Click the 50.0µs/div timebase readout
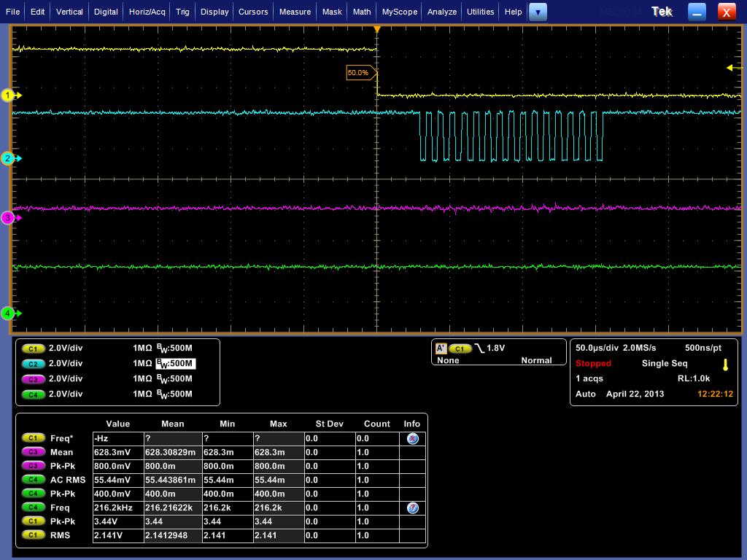Screen dimensions: 747x560 (x=596, y=348)
